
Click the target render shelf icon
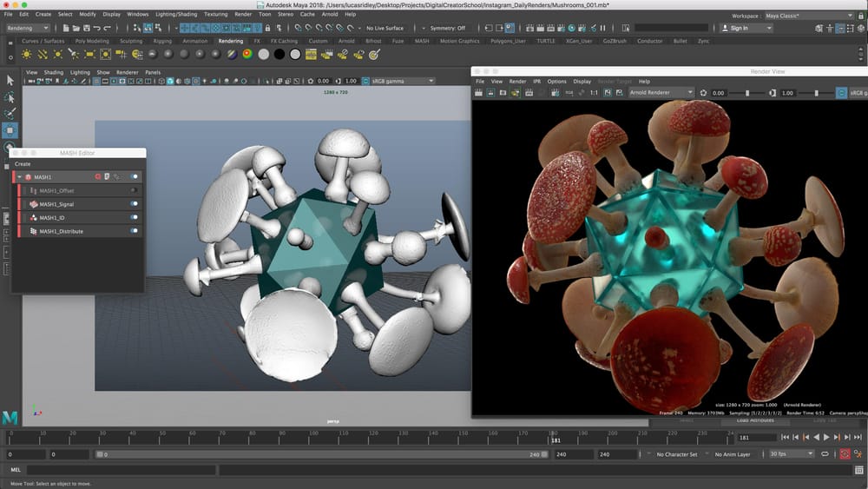(x=374, y=54)
